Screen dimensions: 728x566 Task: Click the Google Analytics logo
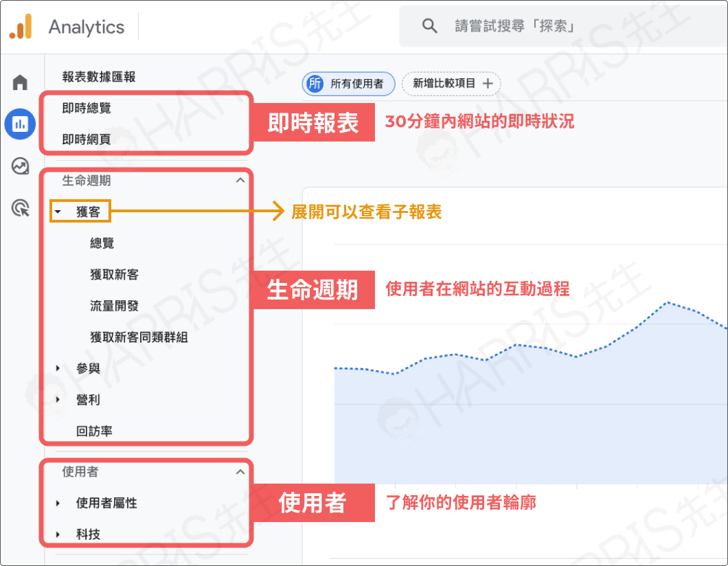[21, 27]
